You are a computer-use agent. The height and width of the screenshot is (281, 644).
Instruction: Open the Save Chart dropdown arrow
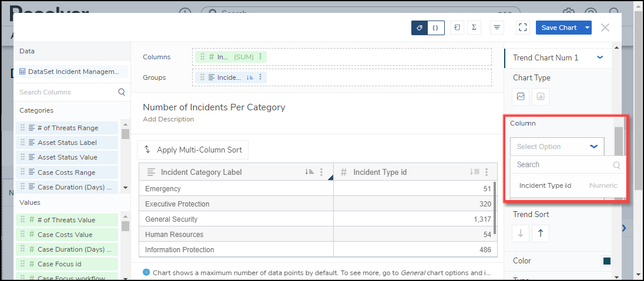tap(588, 28)
